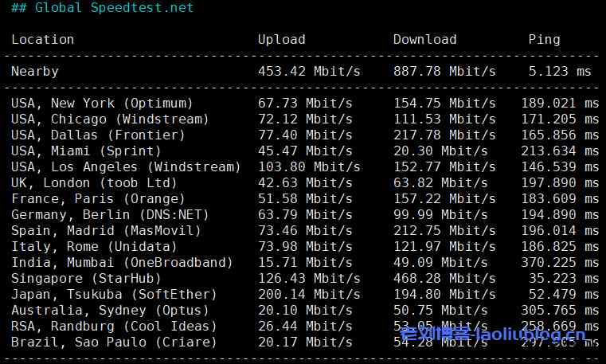Select the upload value "453.42 Mbit/s"
606x364 pixels.
tap(309, 71)
